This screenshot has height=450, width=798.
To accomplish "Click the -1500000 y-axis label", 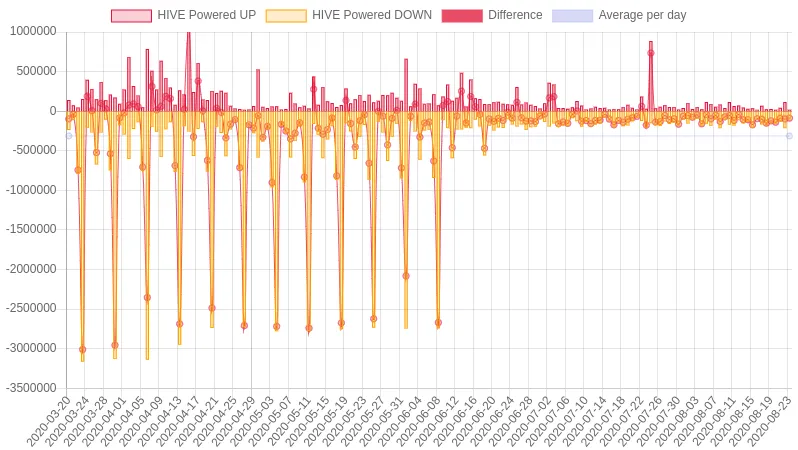I will 31,229.
